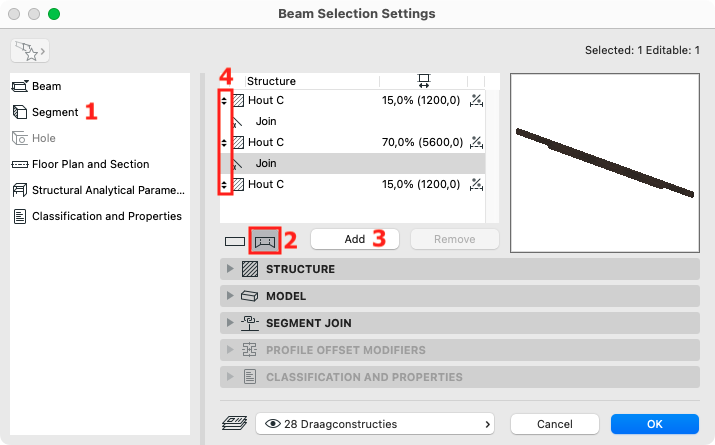Open the Favorites star picker button
The image size is (715, 445).
tap(30, 51)
